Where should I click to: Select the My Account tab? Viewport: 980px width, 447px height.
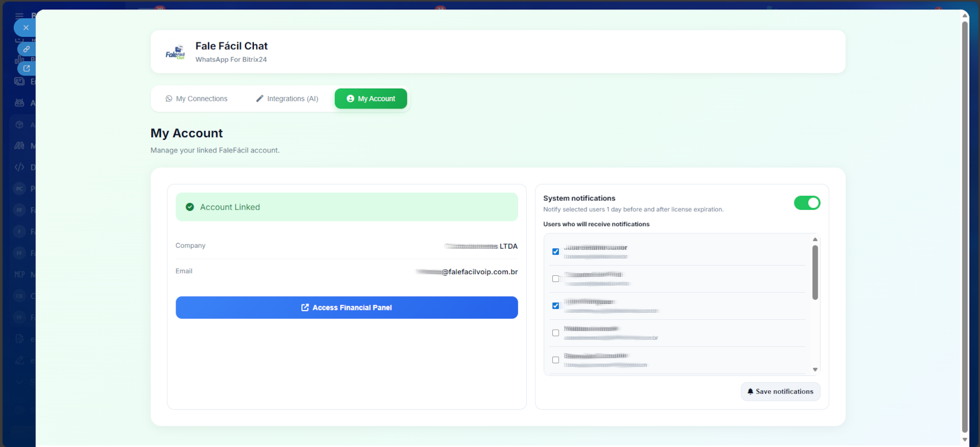coord(371,99)
